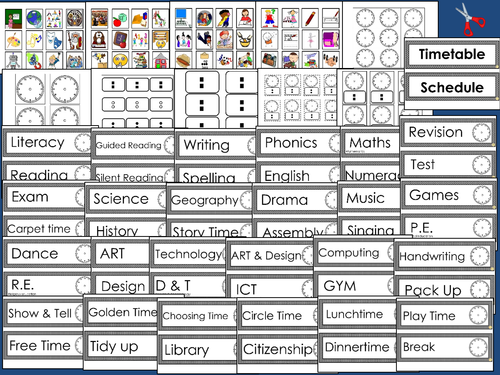Select the Lunchtime label card

point(358,314)
